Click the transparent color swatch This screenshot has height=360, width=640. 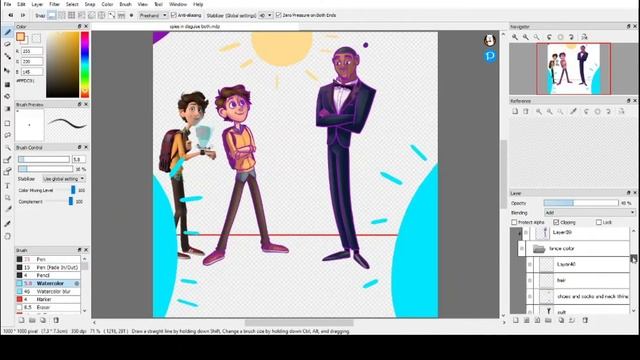pyautogui.click(x=36, y=38)
